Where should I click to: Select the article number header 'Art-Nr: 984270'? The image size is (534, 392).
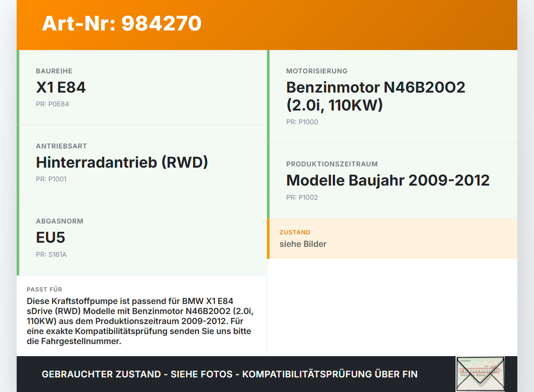(x=121, y=23)
